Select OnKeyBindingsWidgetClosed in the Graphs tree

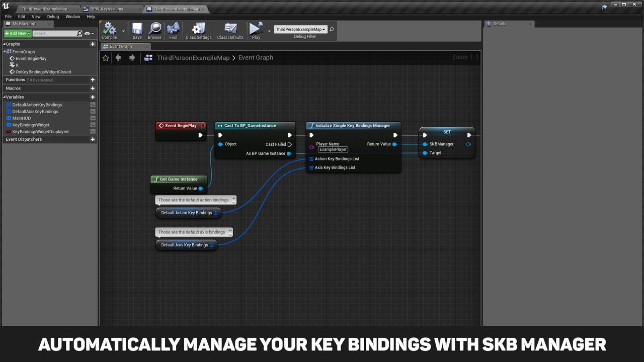click(43, 72)
